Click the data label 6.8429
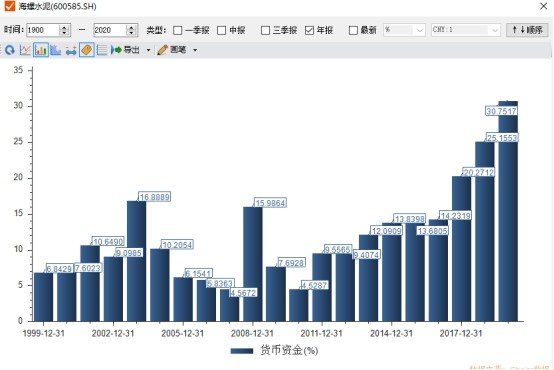 [59, 269]
